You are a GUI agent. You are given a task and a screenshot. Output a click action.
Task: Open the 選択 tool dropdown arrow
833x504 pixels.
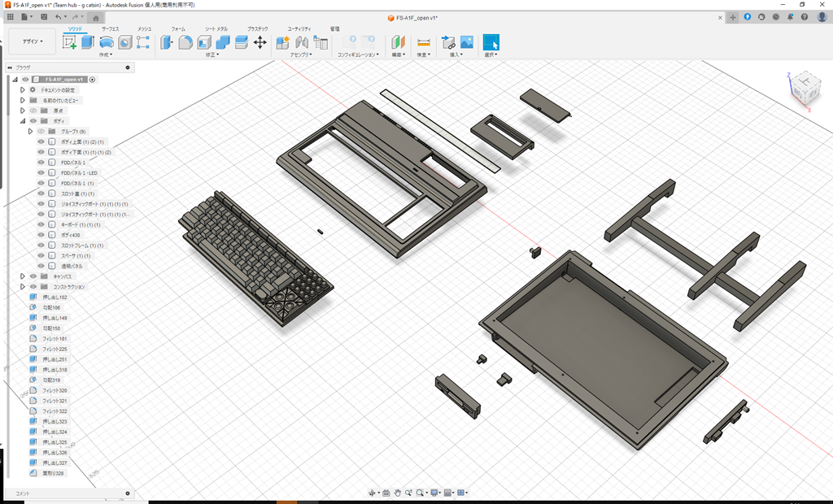point(496,56)
